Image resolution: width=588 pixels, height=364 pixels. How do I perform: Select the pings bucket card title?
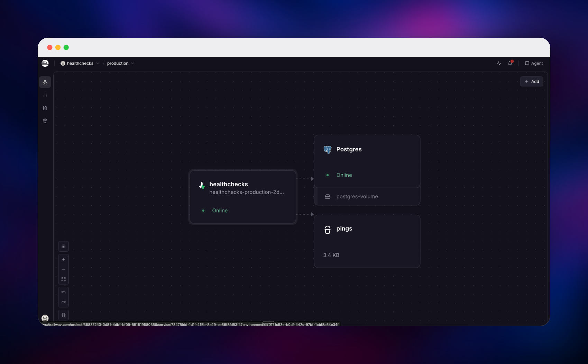click(x=344, y=228)
